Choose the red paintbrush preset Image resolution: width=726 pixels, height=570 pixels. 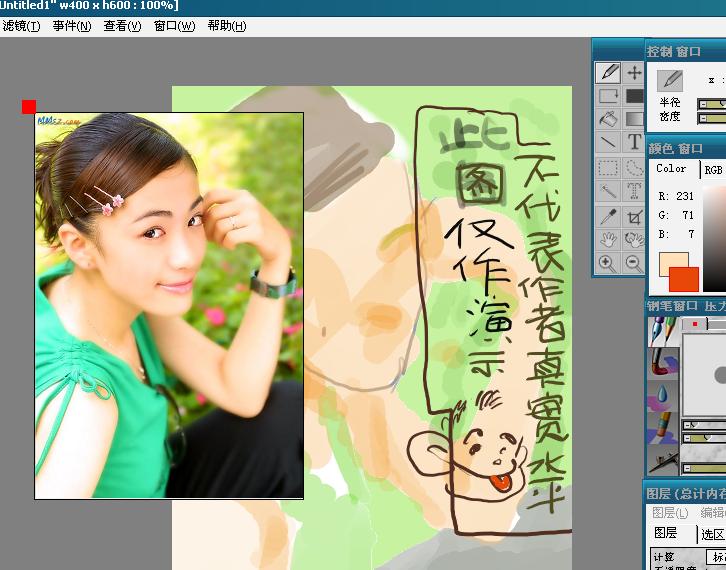point(663,362)
